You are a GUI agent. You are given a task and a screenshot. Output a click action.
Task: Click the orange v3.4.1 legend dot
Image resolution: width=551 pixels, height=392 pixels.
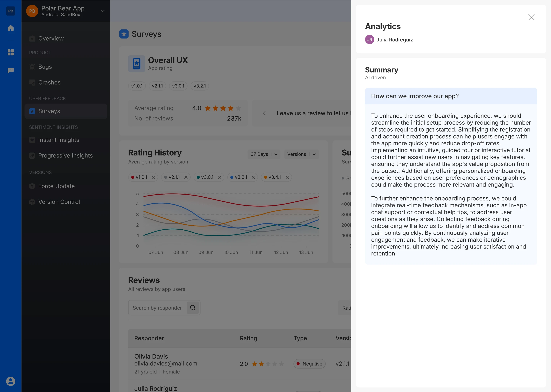click(x=266, y=177)
